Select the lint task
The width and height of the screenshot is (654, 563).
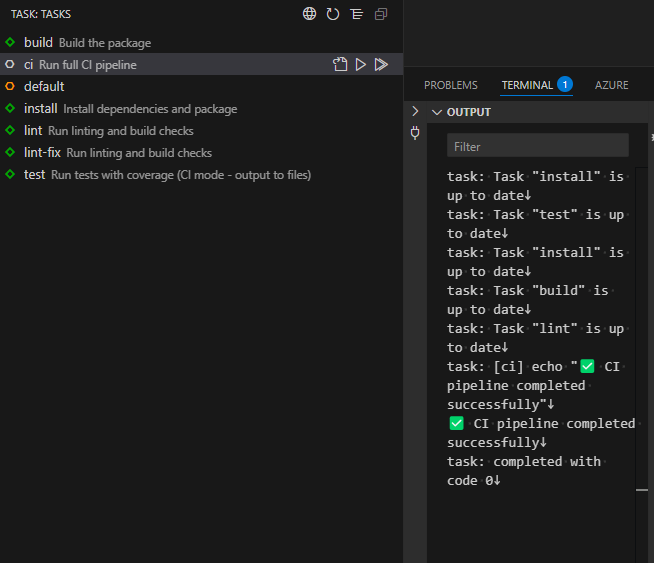tap(201, 131)
